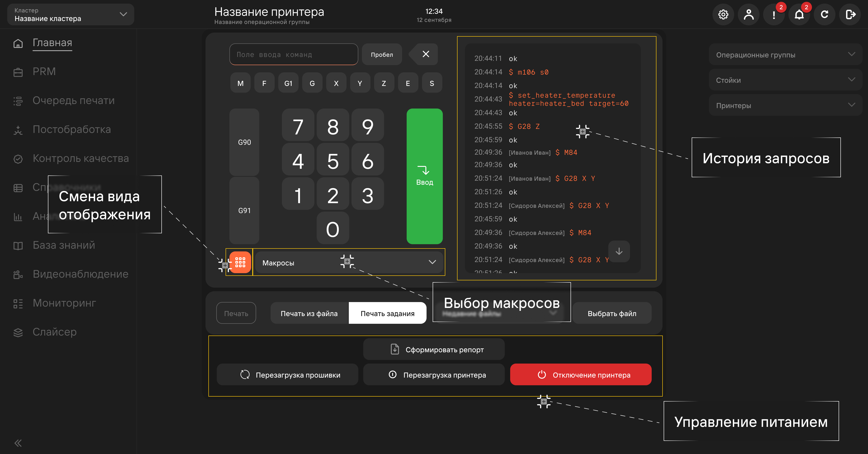Click Перезагрузка принтера button

(434, 374)
